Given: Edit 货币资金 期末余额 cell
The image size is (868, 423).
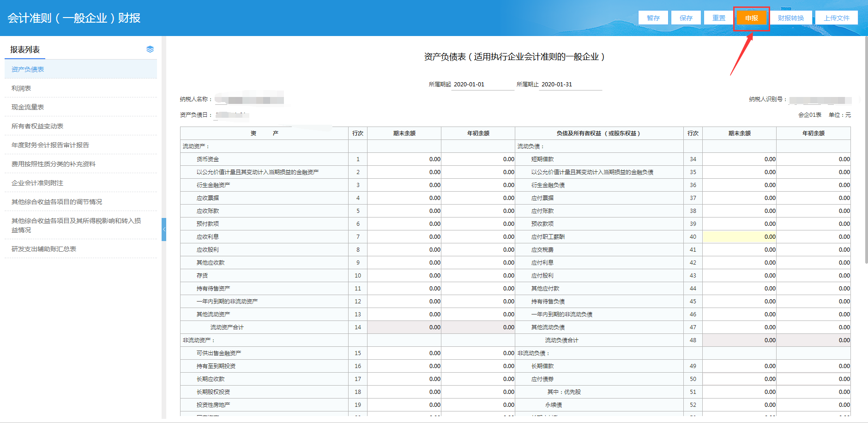Looking at the screenshot, I should [x=404, y=159].
